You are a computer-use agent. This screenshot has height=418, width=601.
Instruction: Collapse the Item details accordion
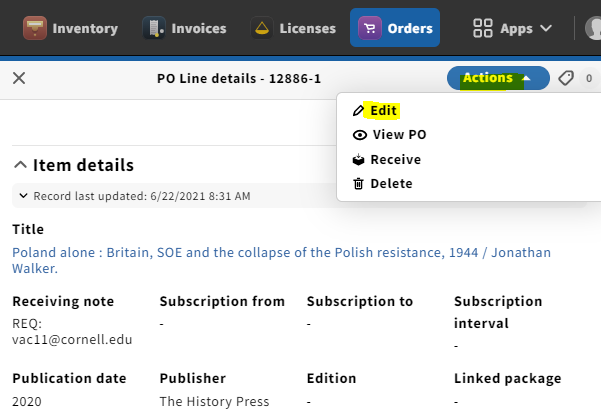pyautogui.click(x=20, y=165)
